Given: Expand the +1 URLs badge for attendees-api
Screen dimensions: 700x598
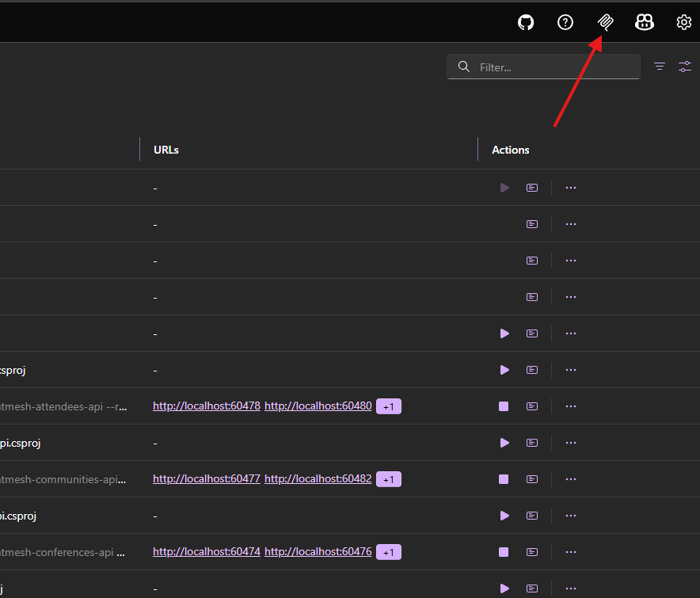Looking at the screenshot, I should (389, 406).
